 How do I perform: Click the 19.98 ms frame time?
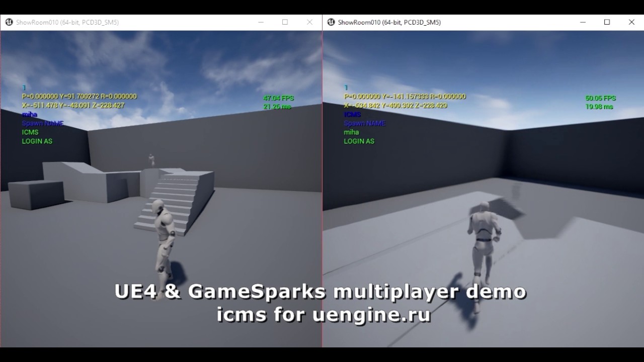[599, 107]
